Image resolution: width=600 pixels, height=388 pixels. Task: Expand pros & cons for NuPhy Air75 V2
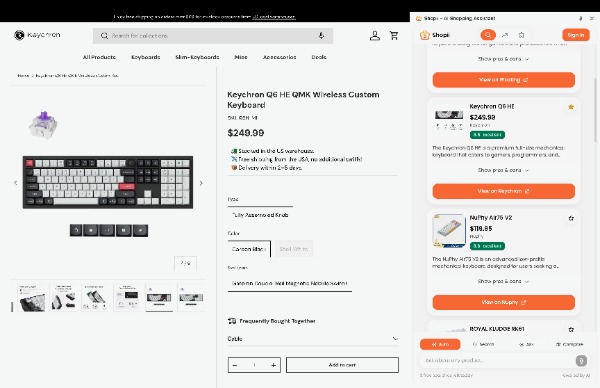pos(503,281)
